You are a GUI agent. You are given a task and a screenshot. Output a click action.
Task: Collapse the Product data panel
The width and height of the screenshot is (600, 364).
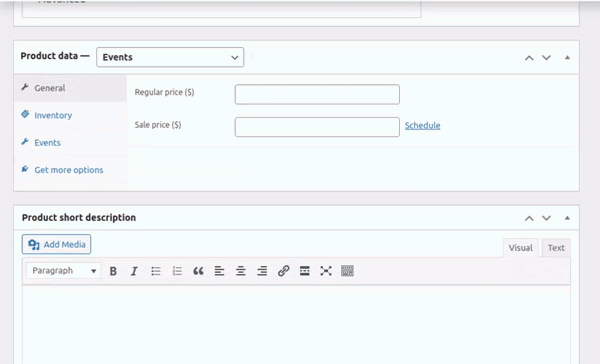pyautogui.click(x=567, y=57)
